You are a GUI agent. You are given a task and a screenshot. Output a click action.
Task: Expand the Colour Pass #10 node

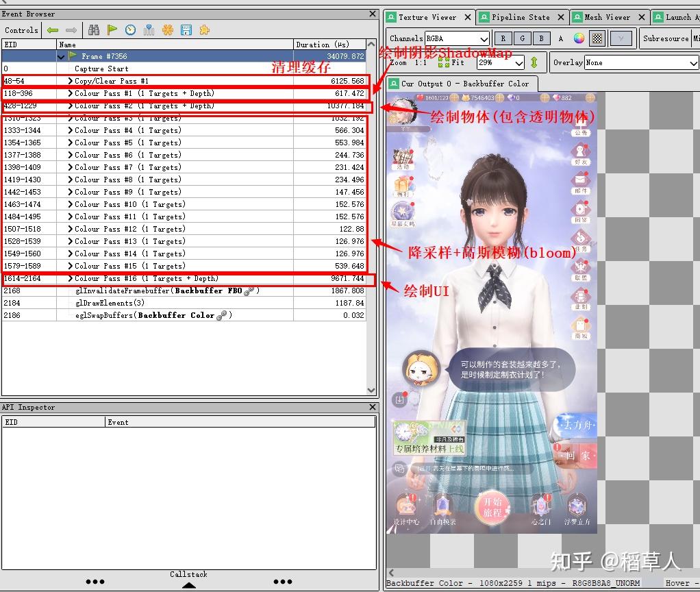click(70, 204)
